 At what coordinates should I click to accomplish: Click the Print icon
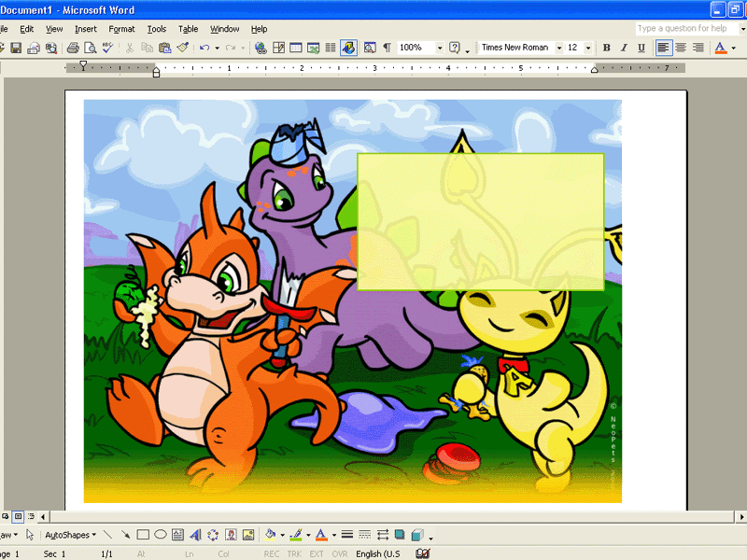[x=73, y=48]
